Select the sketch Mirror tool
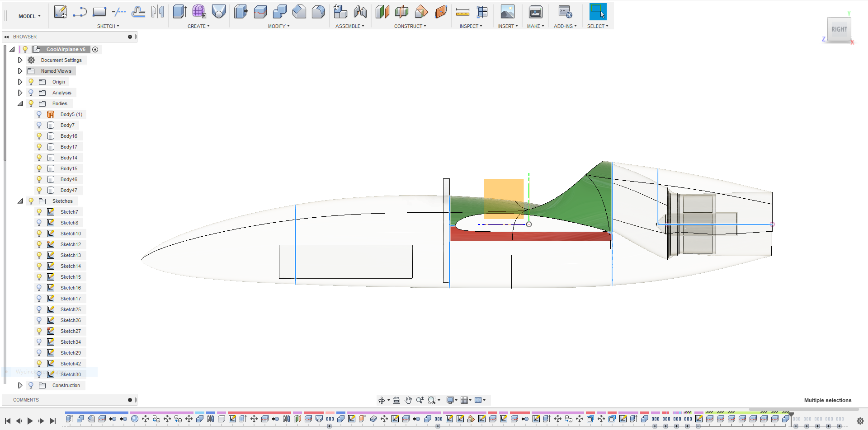Viewport: 868px width, 430px height. click(x=157, y=12)
